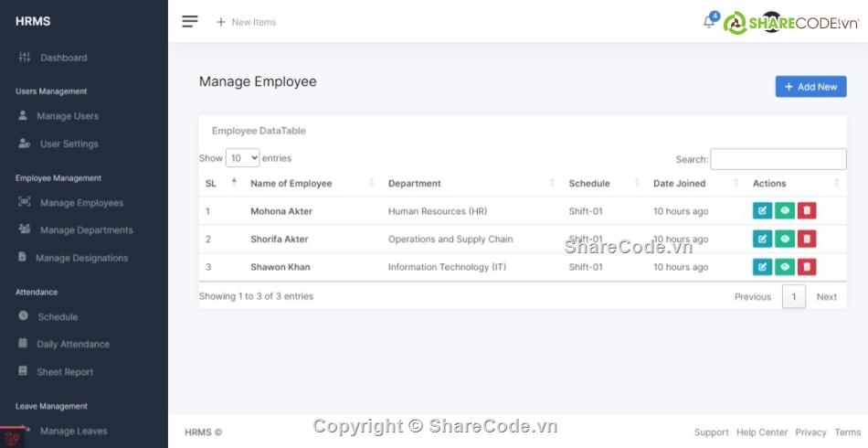Screen dimensions: 868x448
Task: Sort table by Name of Employee
Action: (291, 184)
